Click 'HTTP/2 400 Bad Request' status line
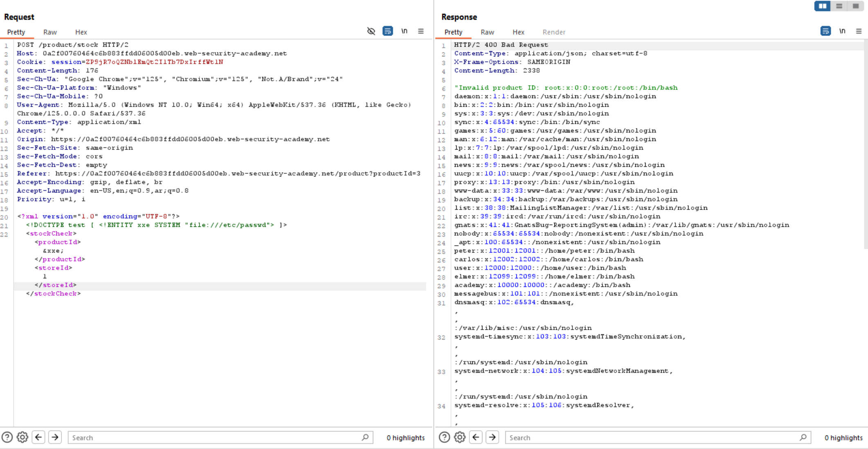The width and height of the screenshot is (868, 449). (x=501, y=45)
